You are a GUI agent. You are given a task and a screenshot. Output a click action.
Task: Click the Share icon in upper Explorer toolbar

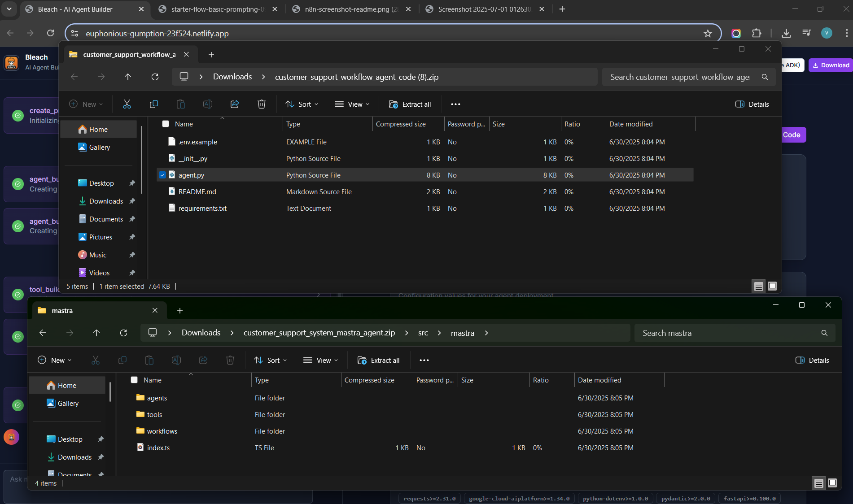pyautogui.click(x=234, y=104)
